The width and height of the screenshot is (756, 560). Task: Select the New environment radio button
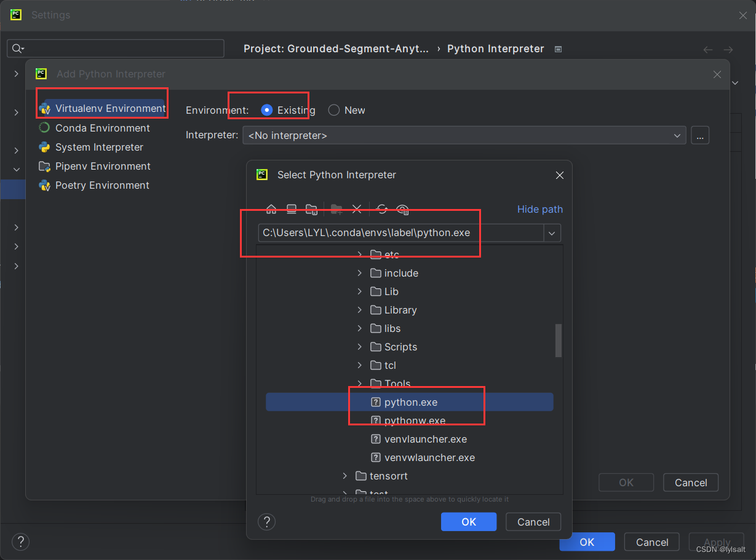334,110
